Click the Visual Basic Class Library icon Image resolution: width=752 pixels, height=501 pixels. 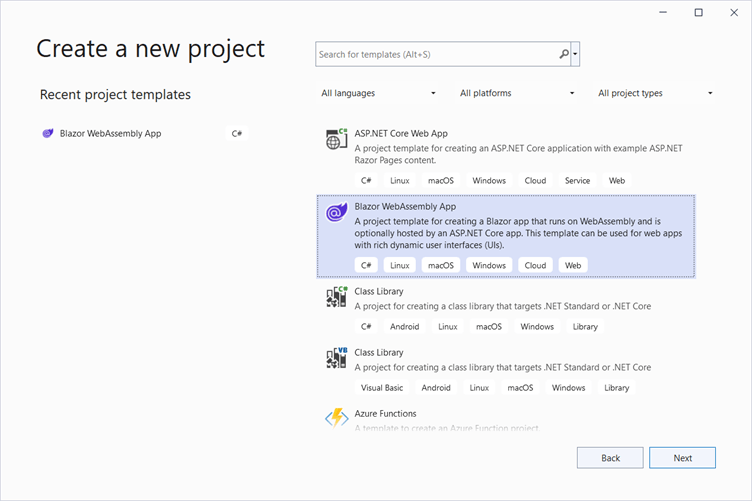point(337,358)
